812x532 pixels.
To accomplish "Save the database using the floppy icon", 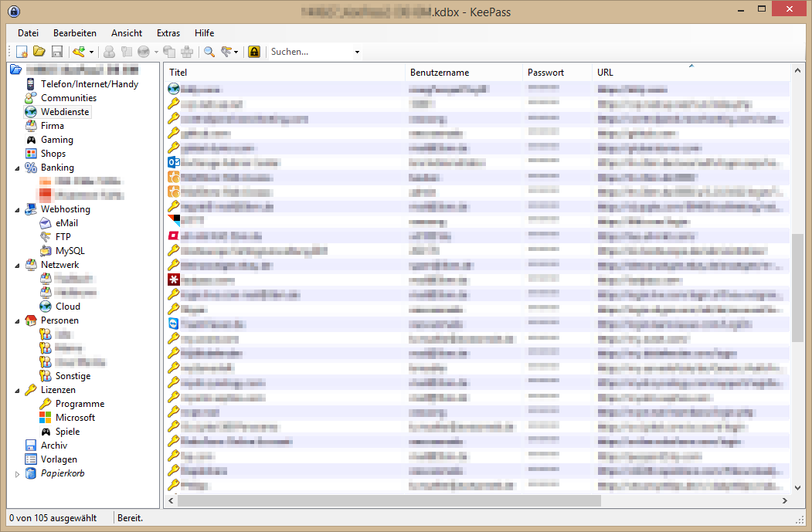I will pyautogui.click(x=57, y=52).
